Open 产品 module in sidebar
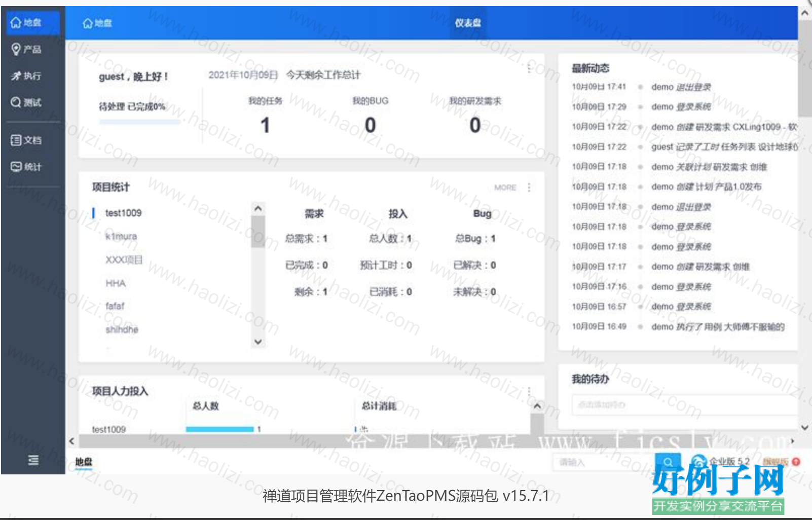 26,49
